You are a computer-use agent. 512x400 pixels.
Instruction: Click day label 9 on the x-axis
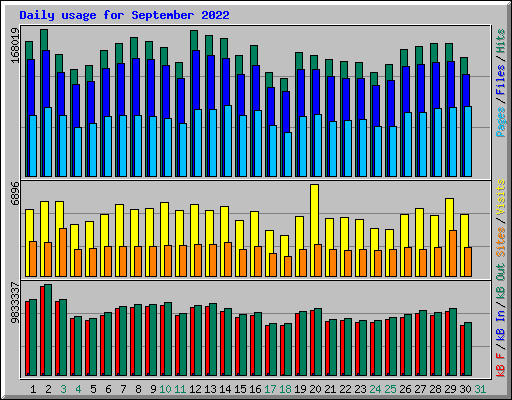tap(153, 389)
